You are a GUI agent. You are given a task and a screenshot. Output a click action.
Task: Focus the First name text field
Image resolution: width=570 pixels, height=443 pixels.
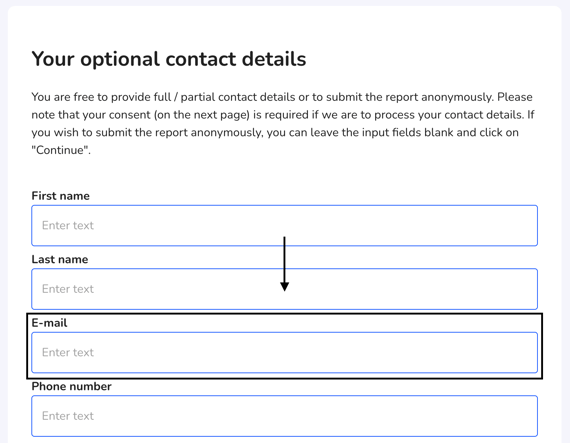(x=285, y=226)
